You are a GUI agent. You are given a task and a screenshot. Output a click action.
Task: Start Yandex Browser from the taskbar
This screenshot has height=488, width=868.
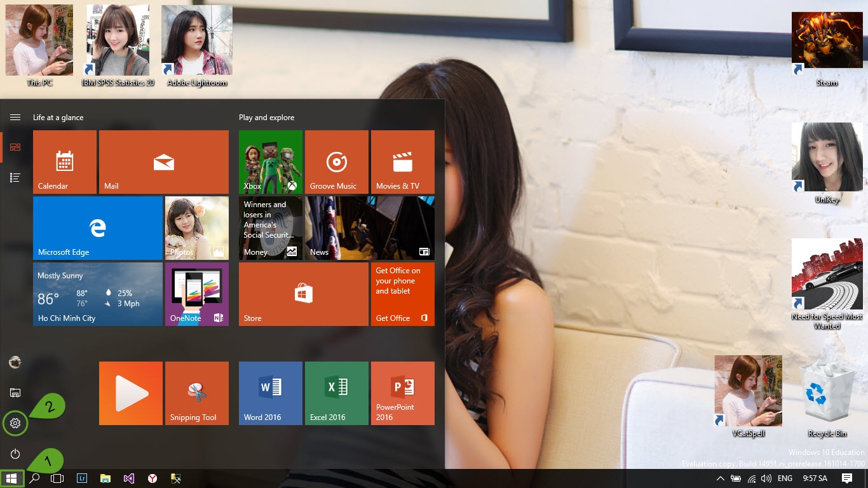(153, 478)
